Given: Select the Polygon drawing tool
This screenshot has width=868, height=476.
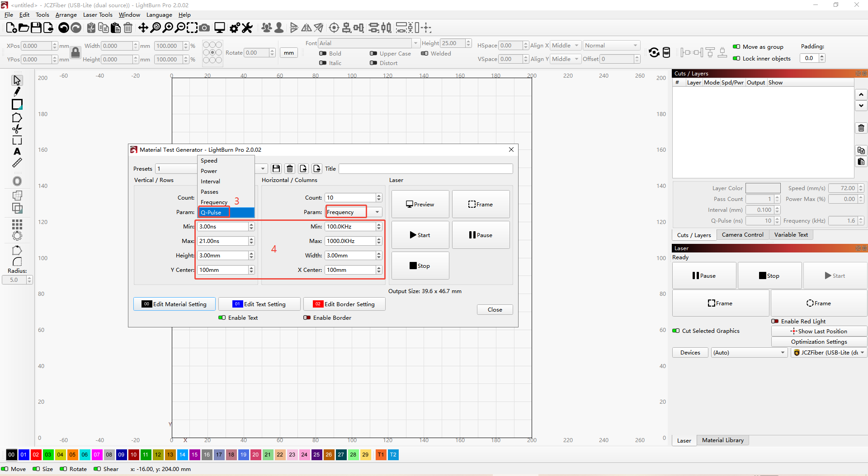Looking at the screenshot, I should (x=17, y=117).
